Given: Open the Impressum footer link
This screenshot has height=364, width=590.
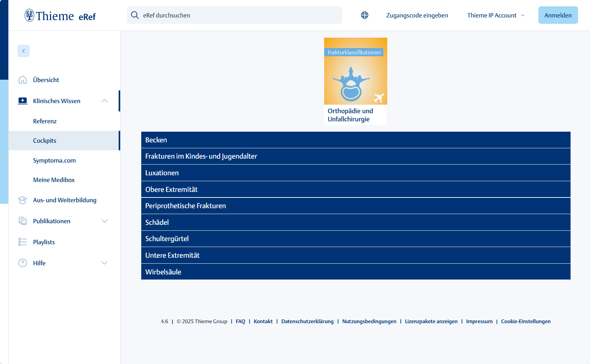Looking at the screenshot, I should point(479,321).
